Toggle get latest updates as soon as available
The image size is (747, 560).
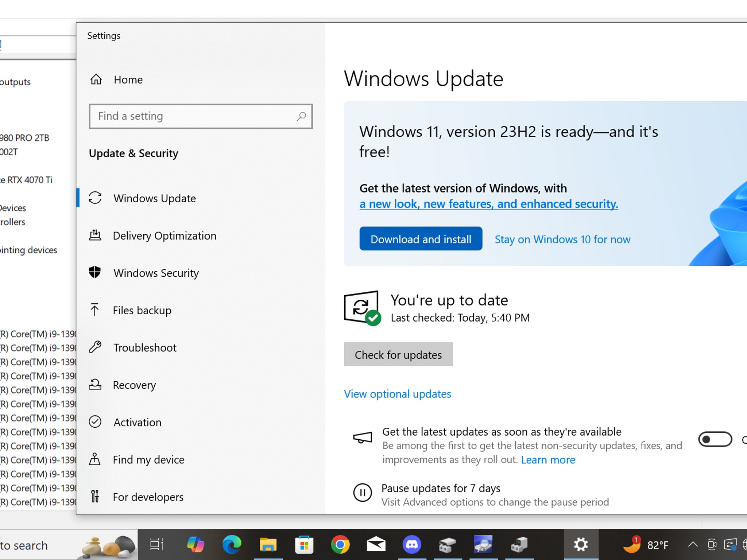coord(715,439)
